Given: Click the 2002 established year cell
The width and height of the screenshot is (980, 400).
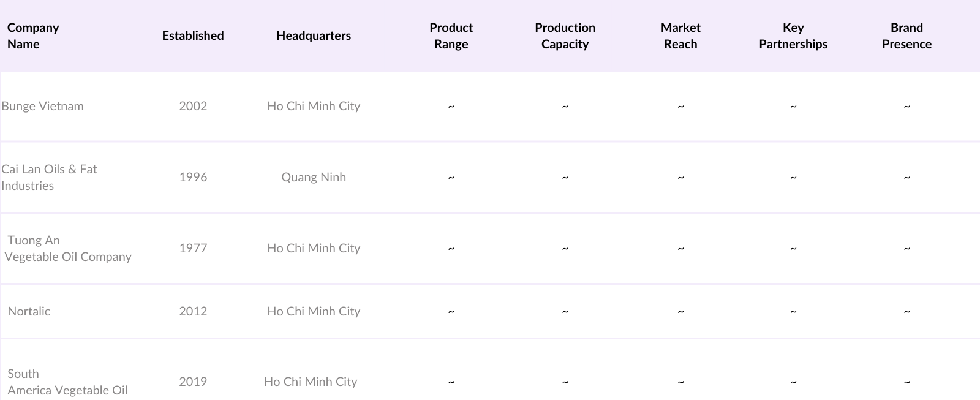Looking at the screenshot, I should [193, 106].
